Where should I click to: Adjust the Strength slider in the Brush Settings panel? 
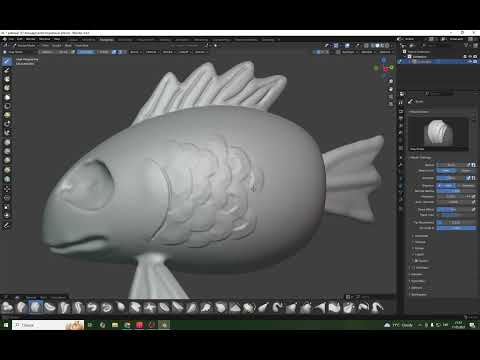452,178
